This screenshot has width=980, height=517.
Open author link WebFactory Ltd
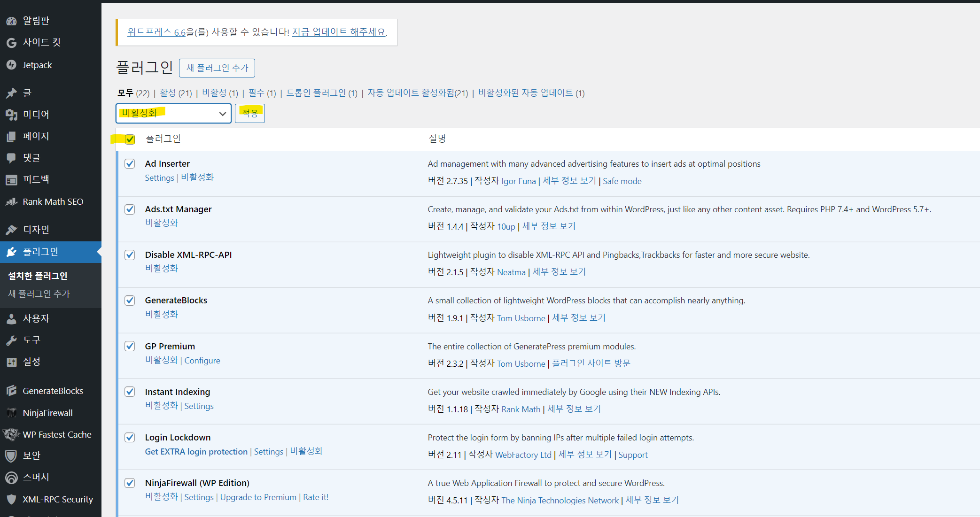[523, 455]
